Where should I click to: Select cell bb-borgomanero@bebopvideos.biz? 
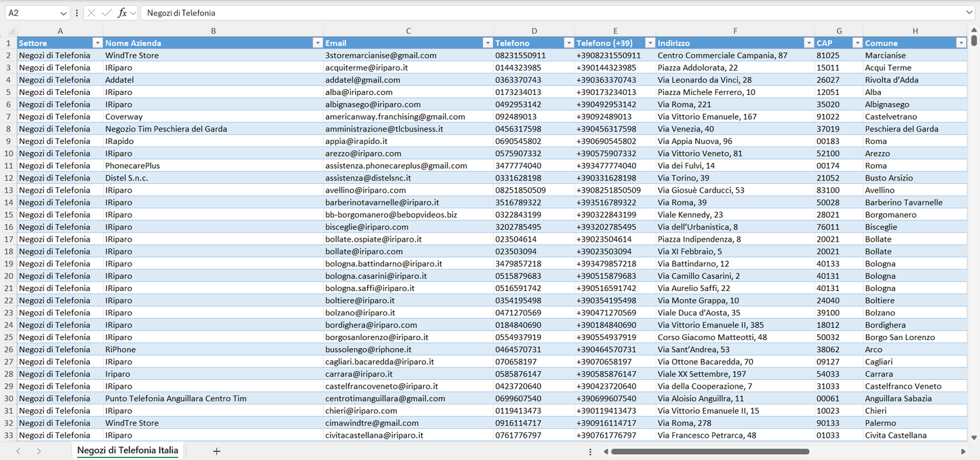point(408,214)
